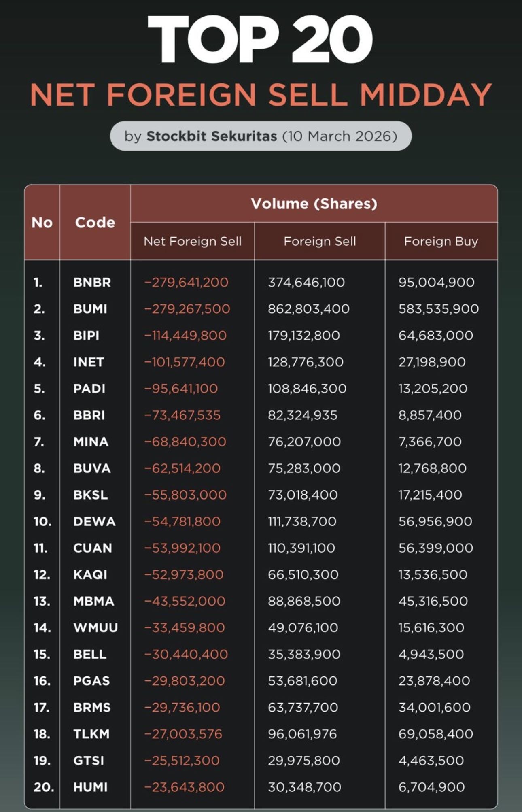Click the BUMI stock code
Viewport: 522px width, 812px height.
pos(90,309)
